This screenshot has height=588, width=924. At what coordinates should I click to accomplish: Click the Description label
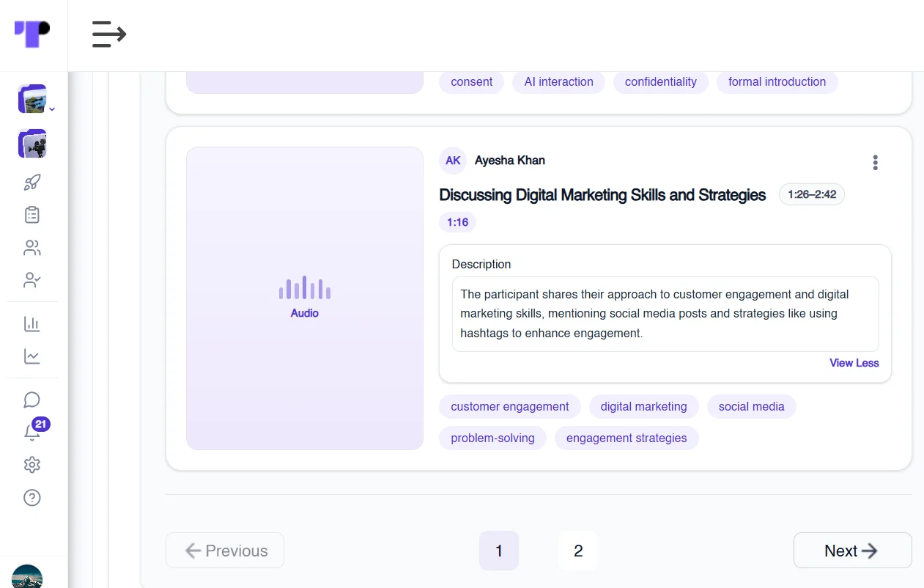click(x=481, y=264)
